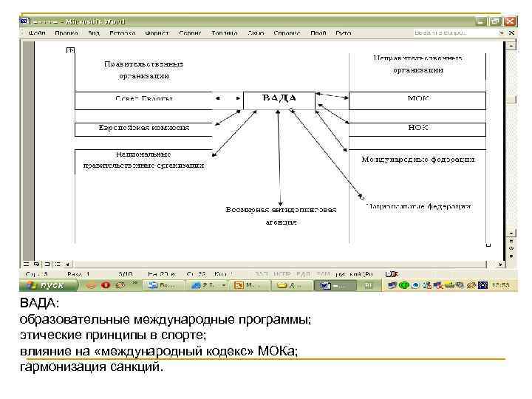532x399 pixels.
Task: Click the НОК table cell
Action: point(417,129)
